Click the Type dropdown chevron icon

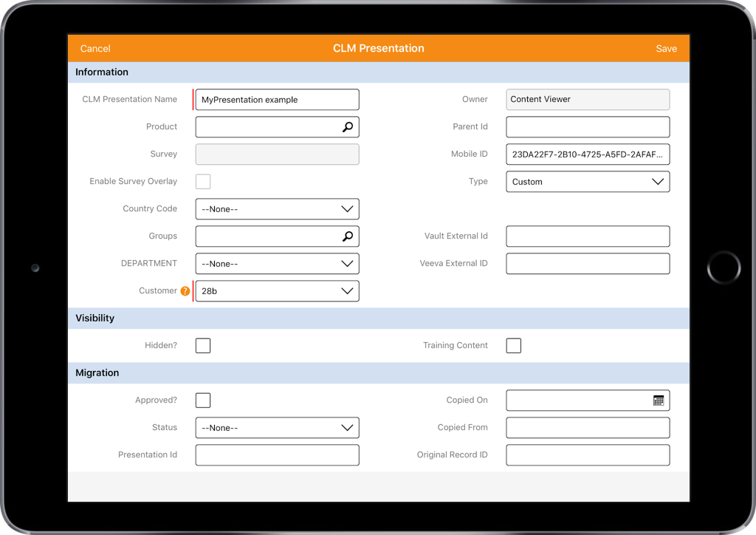coord(657,181)
